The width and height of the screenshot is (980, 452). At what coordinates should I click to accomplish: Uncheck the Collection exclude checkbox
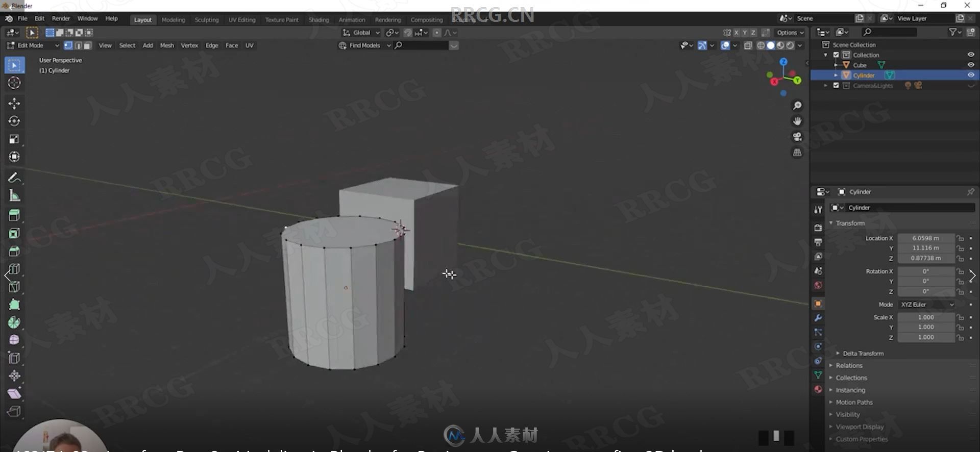836,55
